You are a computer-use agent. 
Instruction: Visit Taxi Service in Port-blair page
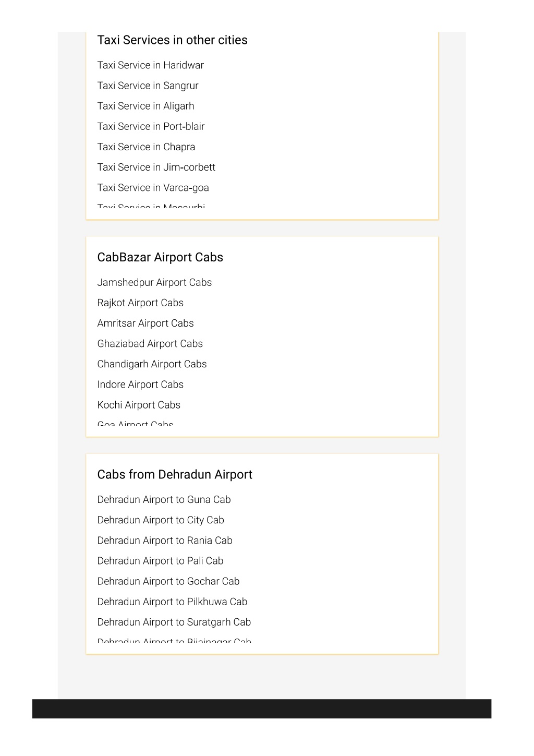151,126
